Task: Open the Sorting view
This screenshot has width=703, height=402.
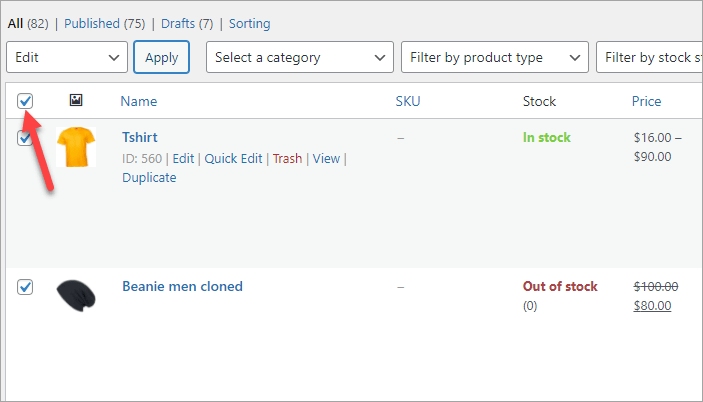Action: coord(249,23)
